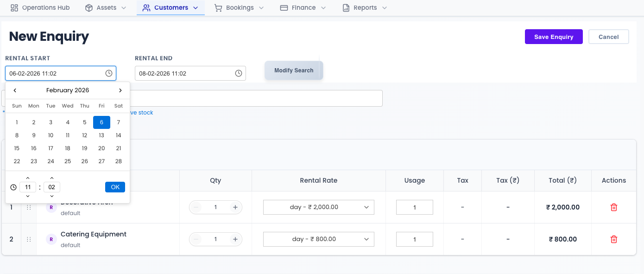This screenshot has height=274, width=644.
Task: Select February 14 in the calendar
Action: [x=119, y=135]
